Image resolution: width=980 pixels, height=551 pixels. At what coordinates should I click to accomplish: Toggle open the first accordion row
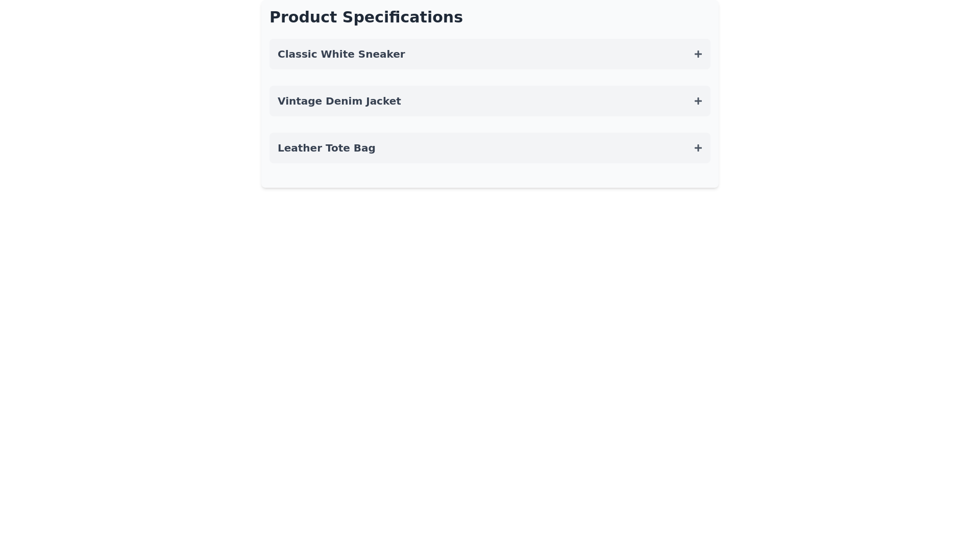click(489, 54)
